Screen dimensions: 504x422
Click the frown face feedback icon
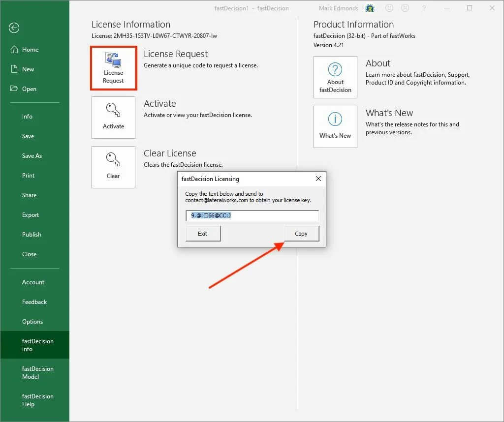(405, 8)
